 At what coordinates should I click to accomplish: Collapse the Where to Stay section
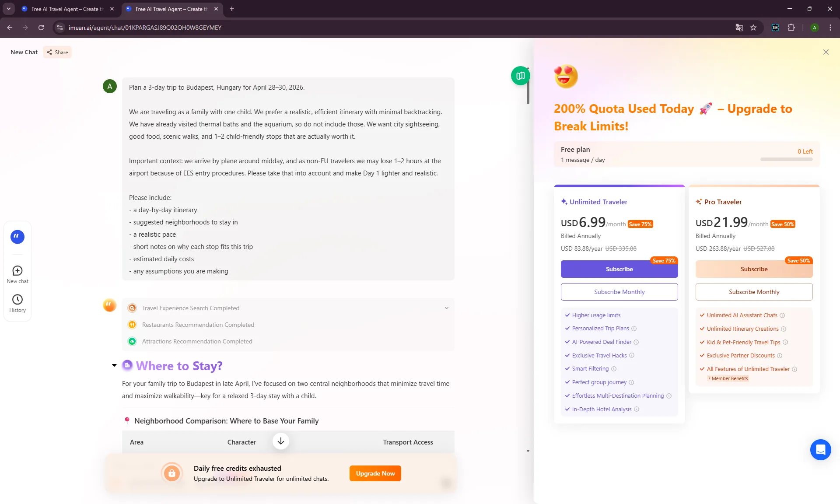pyautogui.click(x=114, y=365)
